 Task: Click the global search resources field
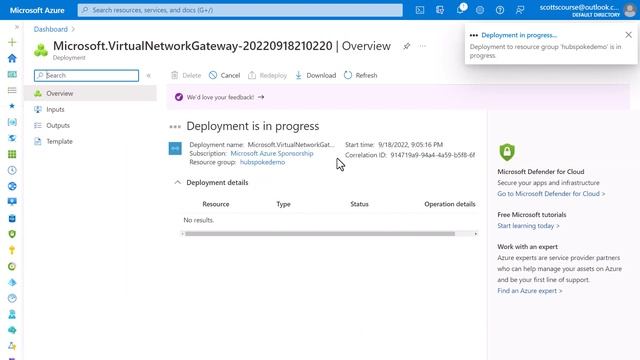240,10
